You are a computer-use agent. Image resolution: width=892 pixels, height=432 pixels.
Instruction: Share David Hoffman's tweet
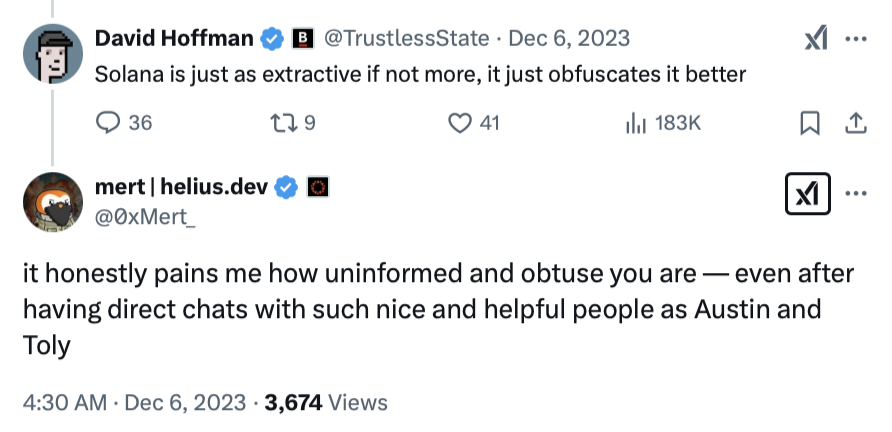[855, 122]
